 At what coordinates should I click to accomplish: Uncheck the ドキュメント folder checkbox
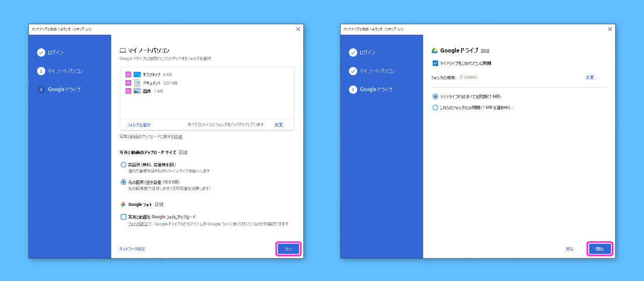point(128,83)
